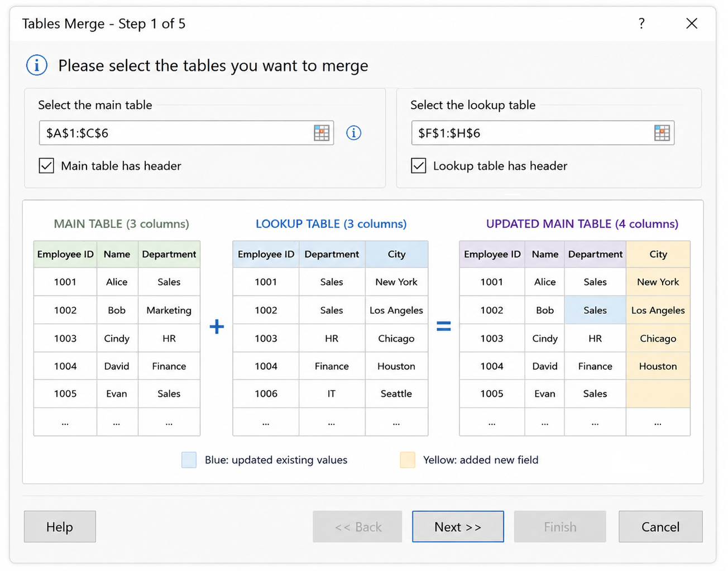Close the Tables Merge dialog
728x571 pixels.
click(x=692, y=23)
